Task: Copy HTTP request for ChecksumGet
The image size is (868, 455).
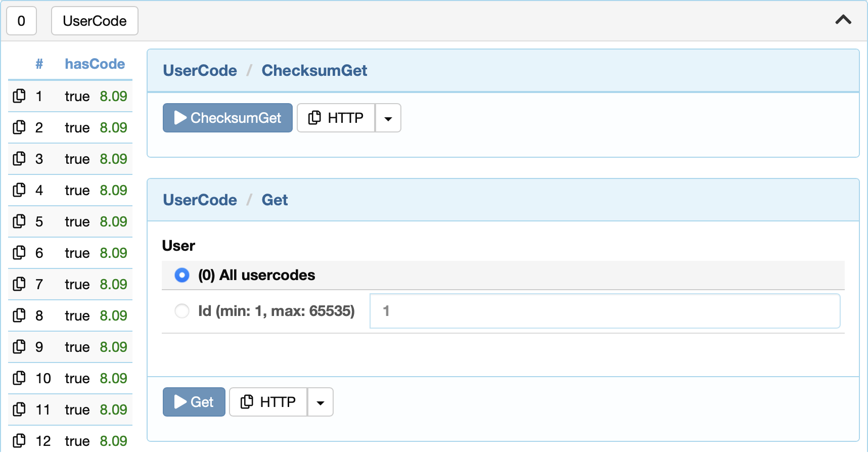Action: [x=336, y=118]
